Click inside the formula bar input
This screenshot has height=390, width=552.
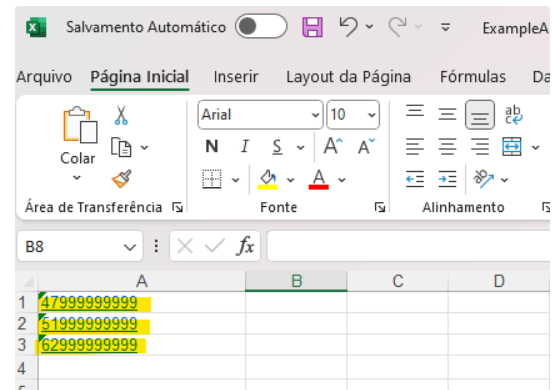(409, 246)
